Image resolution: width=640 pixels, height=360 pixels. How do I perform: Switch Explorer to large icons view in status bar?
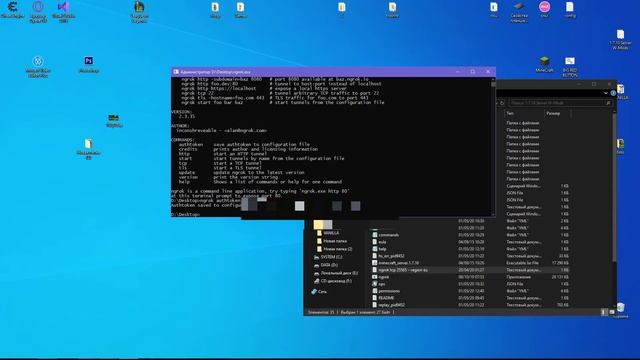(611, 312)
